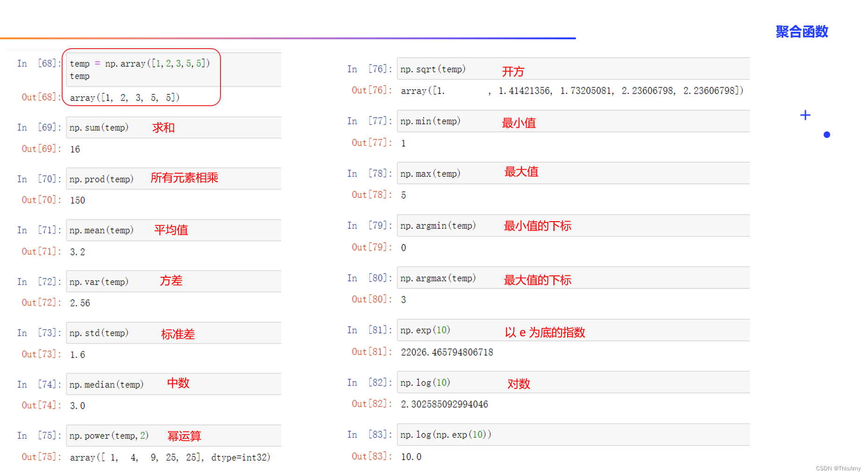The image size is (868, 476).
Task: Click the In [83] prompt label
Action: [x=370, y=434]
